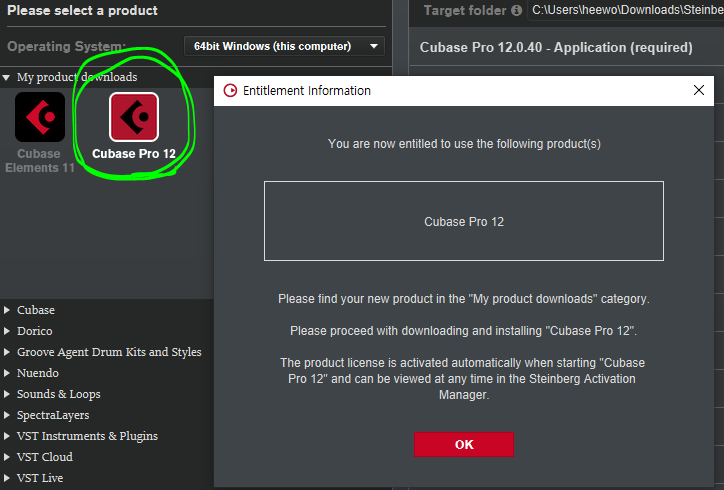724x490 pixels.
Task: Click the 'You are now entitled' message text
Action: [x=464, y=144]
